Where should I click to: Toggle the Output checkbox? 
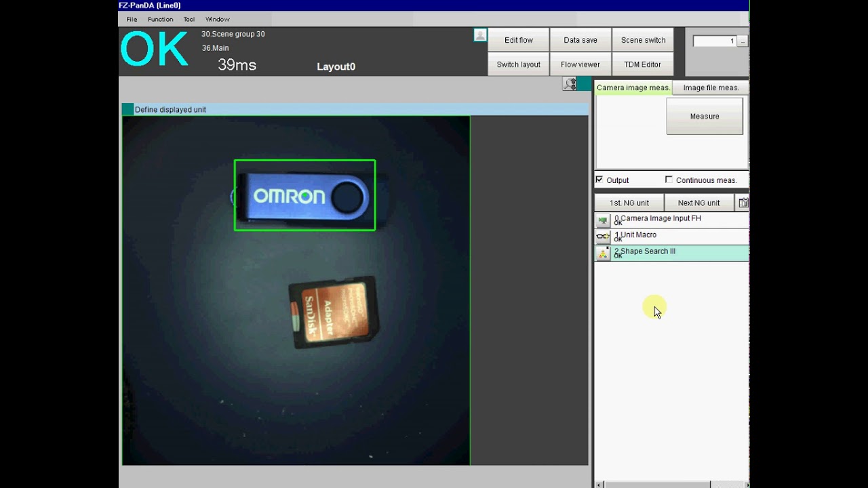(599, 180)
